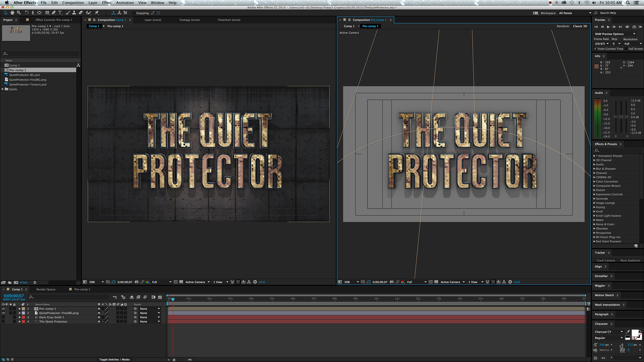This screenshot has height=362, width=644.
Task: Select the Horizontal Type tool
Action: pos(60,13)
